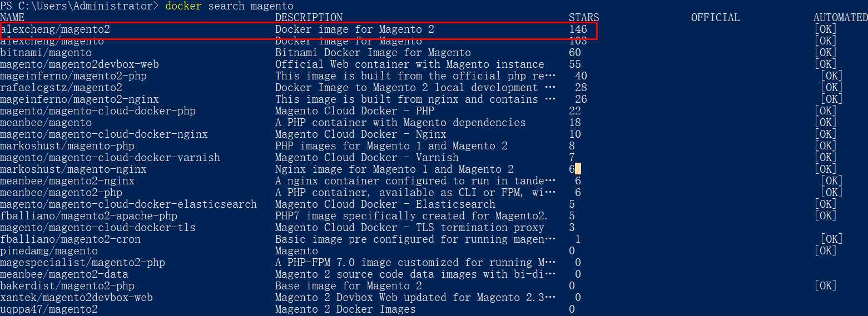This screenshot has width=868, height=316.
Task: Click the 55 stars value
Action: [575, 64]
